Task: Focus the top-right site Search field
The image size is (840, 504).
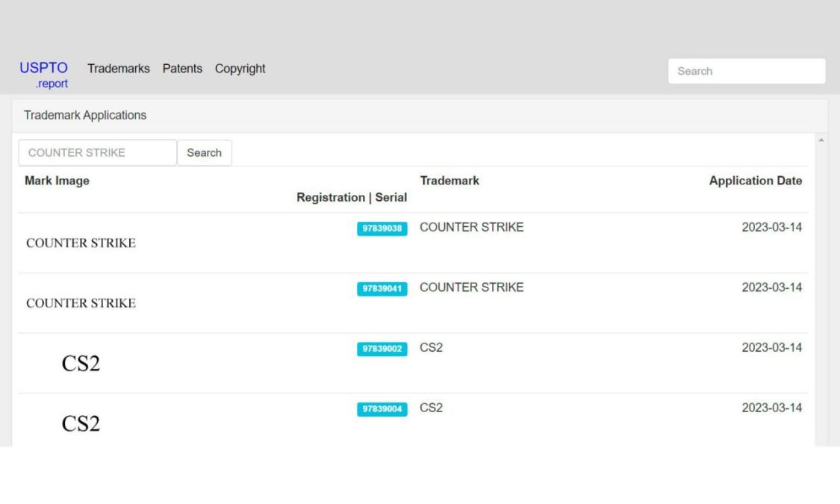Action: pos(746,71)
